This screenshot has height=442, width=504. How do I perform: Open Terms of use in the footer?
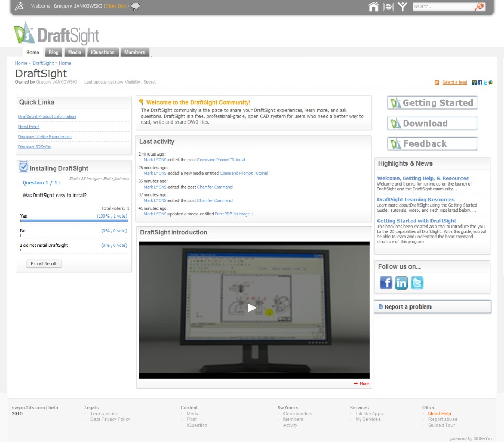point(104,414)
